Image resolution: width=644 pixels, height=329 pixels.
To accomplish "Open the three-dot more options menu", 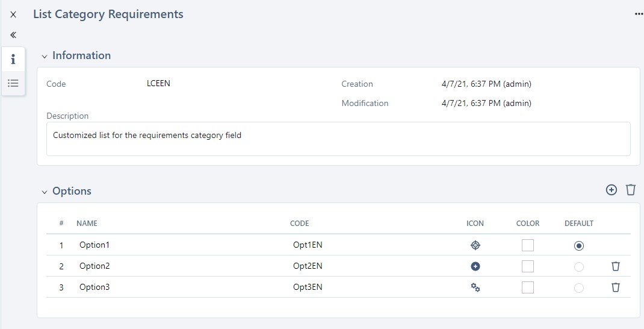I will [x=639, y=14].
